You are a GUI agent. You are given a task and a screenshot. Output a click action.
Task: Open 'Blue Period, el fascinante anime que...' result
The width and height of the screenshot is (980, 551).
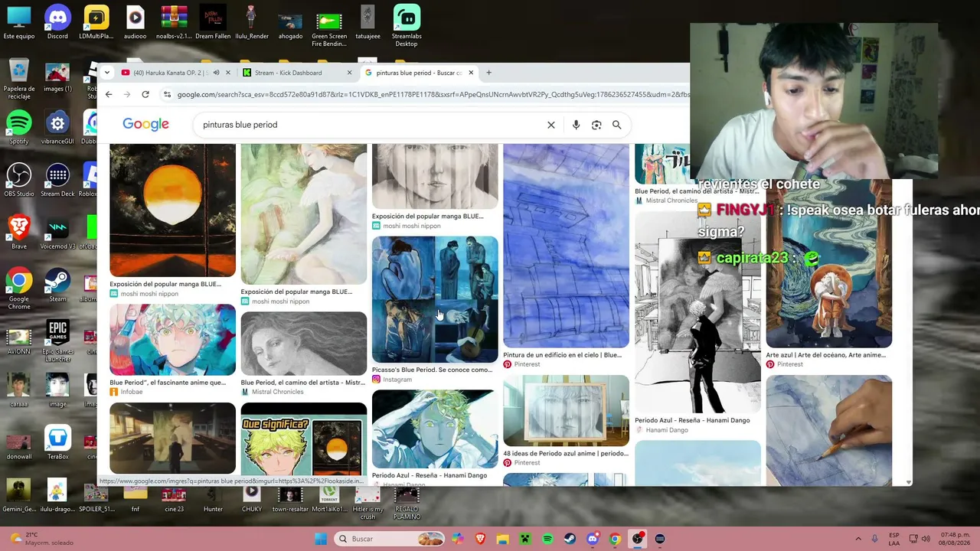168,383
